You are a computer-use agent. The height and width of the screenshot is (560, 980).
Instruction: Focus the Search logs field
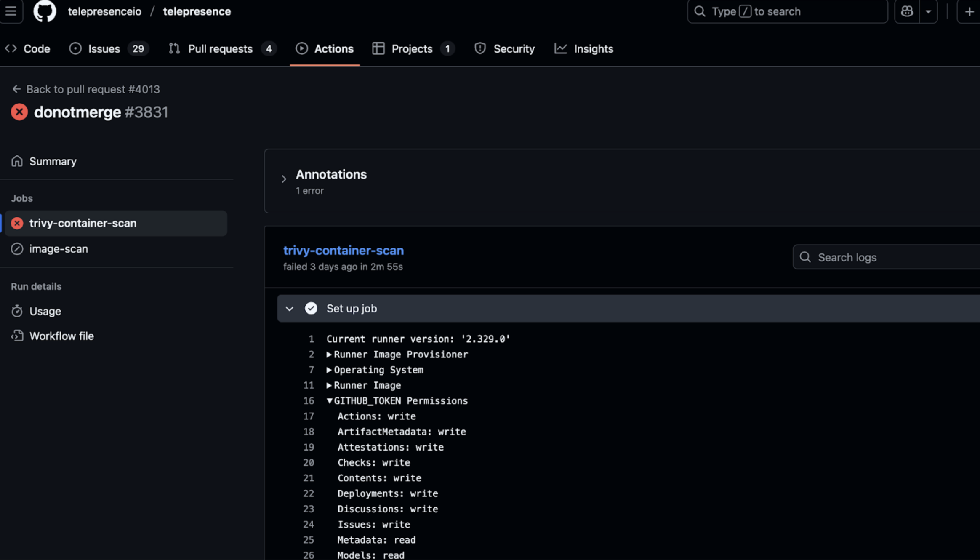click(892, 257)
